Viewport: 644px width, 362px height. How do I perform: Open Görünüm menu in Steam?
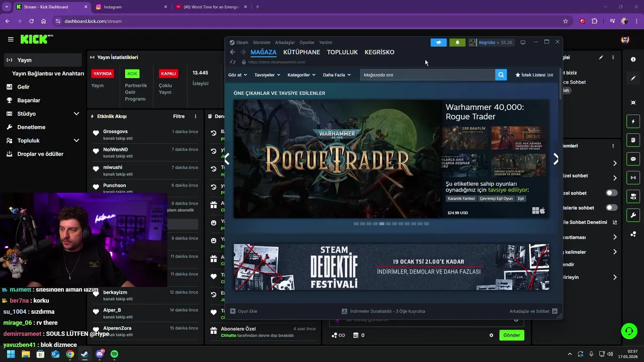pyautogui.click(x=262, y=42)
